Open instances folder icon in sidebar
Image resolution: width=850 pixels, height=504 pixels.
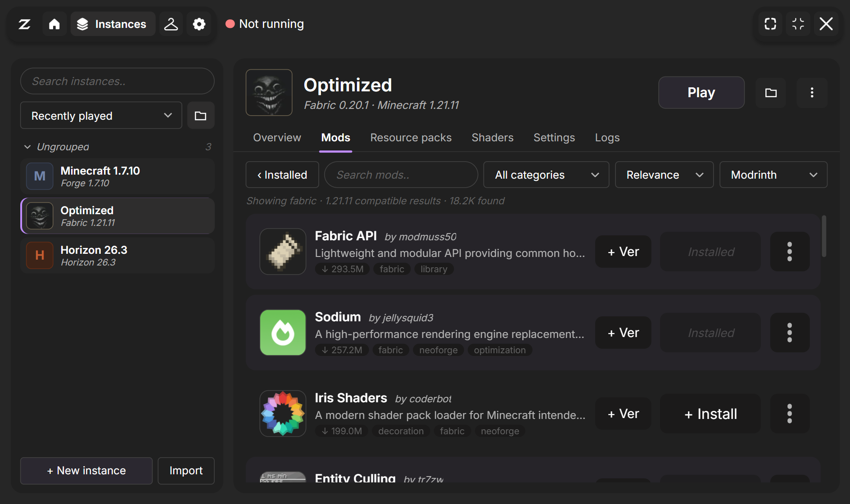[201, 116]
